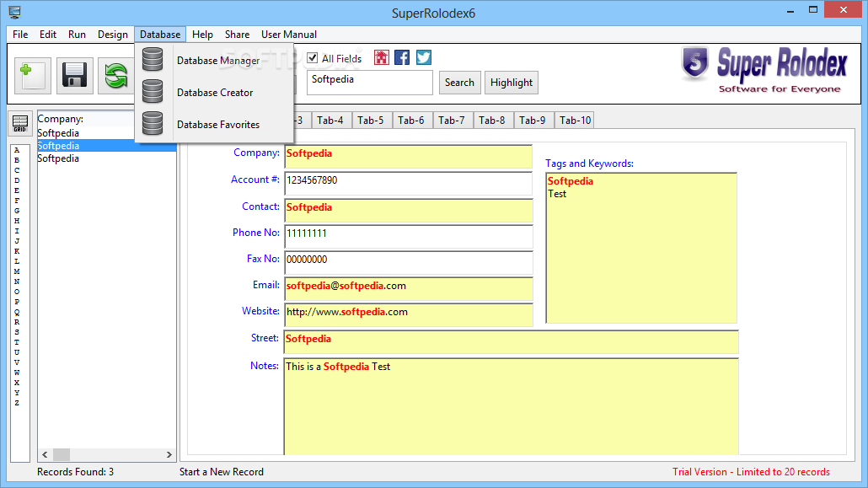Click the application icon in title bar
This screenshot has width=868, height=488.
pos(14,12)
